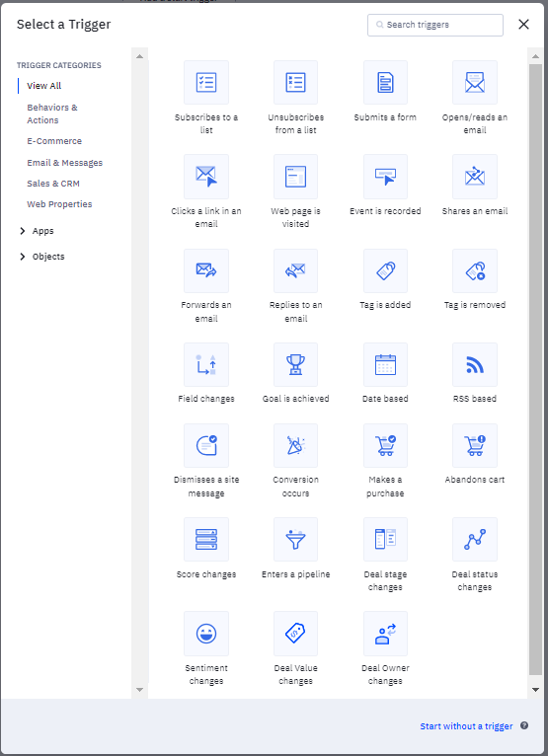Screen dimensions: 548x756
Task: Open the help icon beside Start without a trigger
Action: pyautogui.click(x=524, y=725)
